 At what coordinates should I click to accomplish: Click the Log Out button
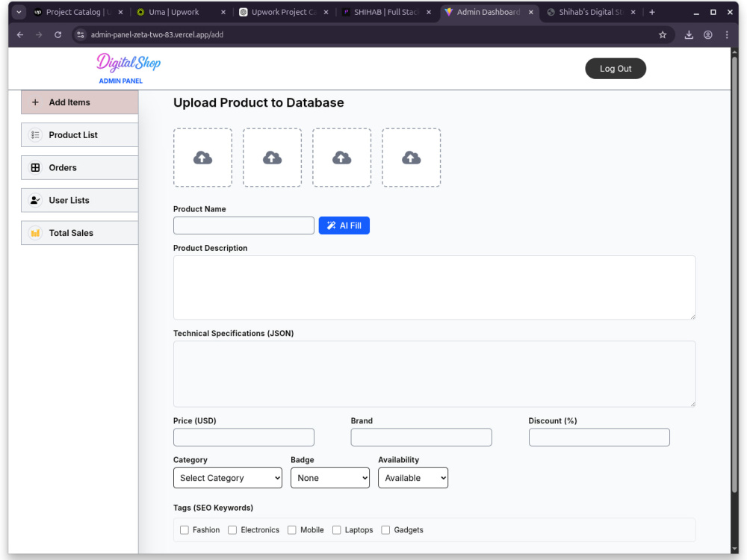point(616,69)
